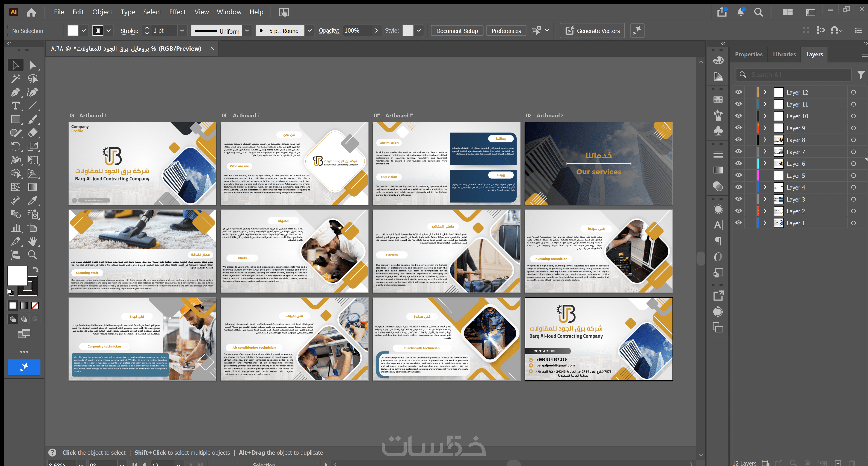This screenshot has width=868, height=466.
Task: Open the Window menu
Action: click(229, 12)
